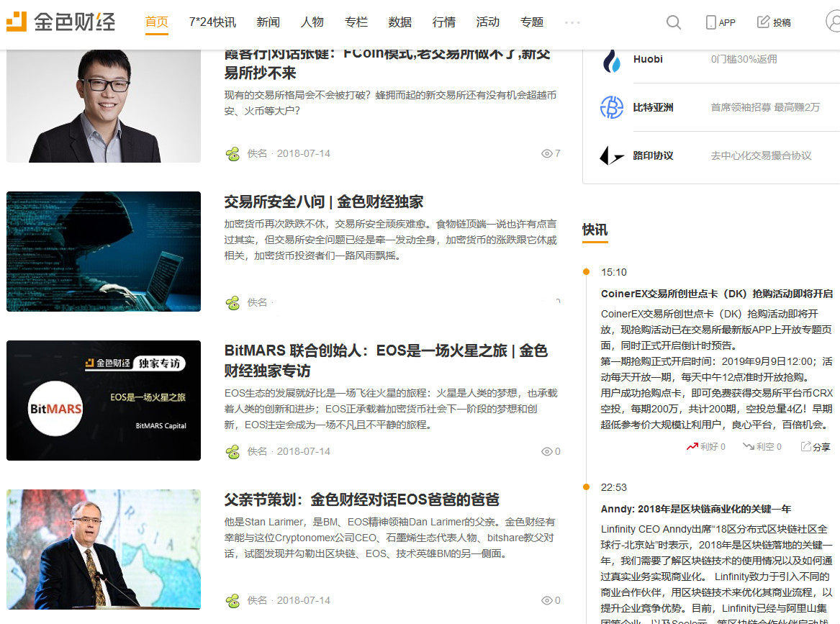
Task: Click the FCoin article summary paragraph
Action: coord(391,103)
